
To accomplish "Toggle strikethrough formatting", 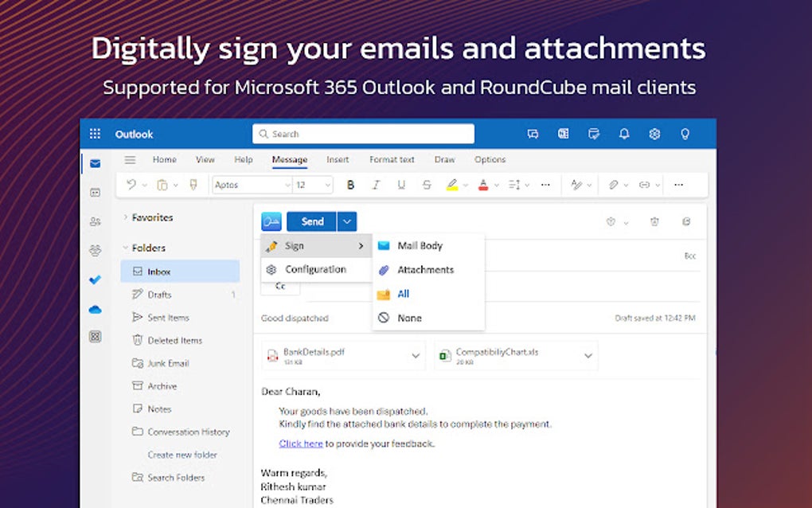I will [x=427, y=184].
